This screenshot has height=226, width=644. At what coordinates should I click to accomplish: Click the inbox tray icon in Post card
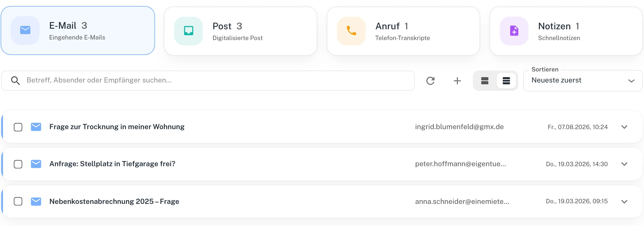point(189,31)
